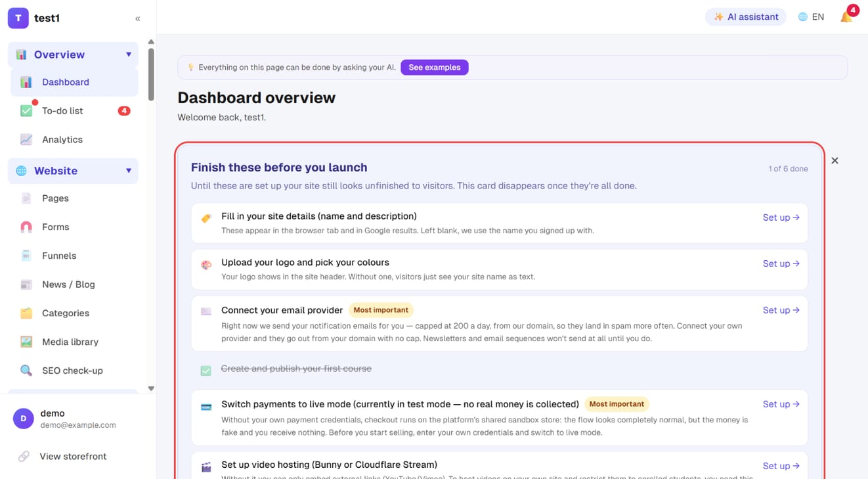Click the red 4 badge on To-do list
This screenshot has width=868, height=479.
click(124, 110)
